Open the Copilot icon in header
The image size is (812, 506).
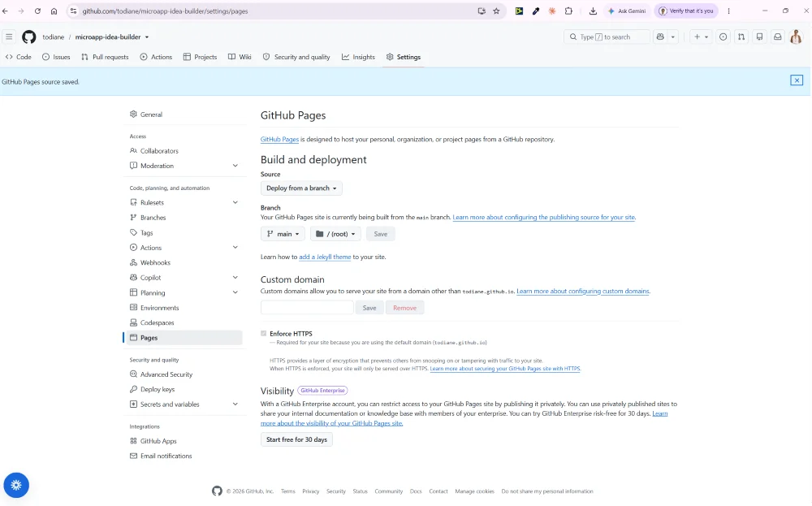click(660, 37)
